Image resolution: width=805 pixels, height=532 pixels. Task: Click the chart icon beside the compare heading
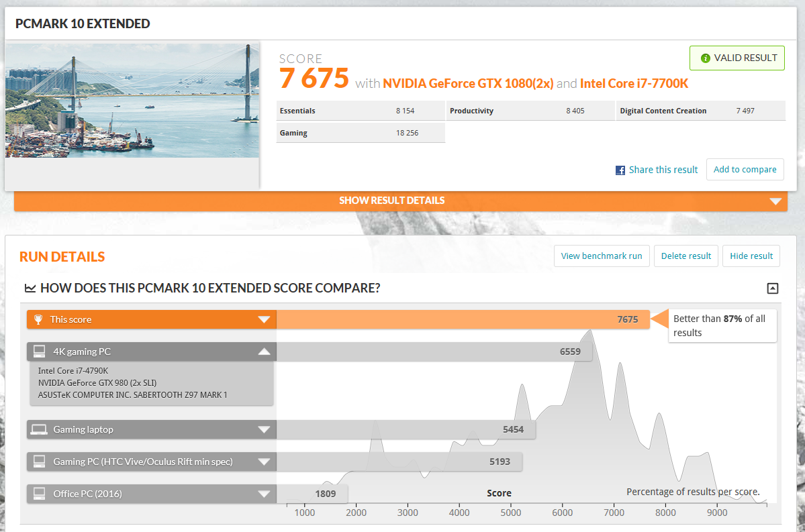click(30, 288)
